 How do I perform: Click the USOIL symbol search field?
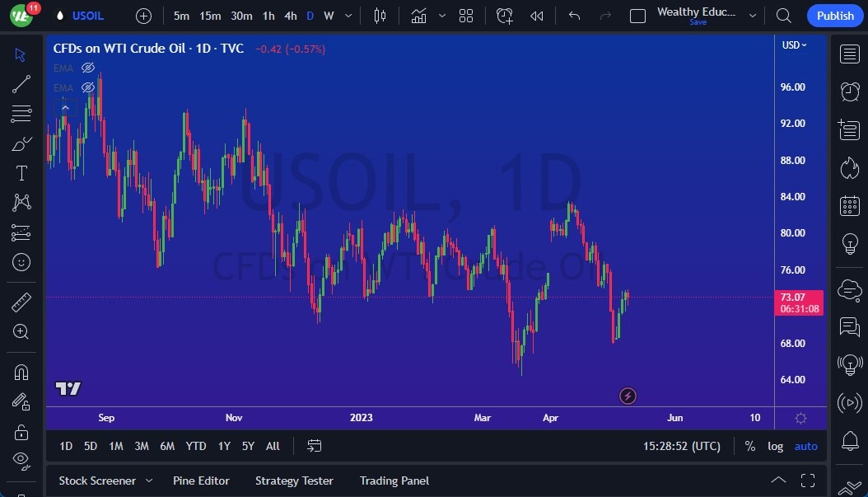point(88,16)
